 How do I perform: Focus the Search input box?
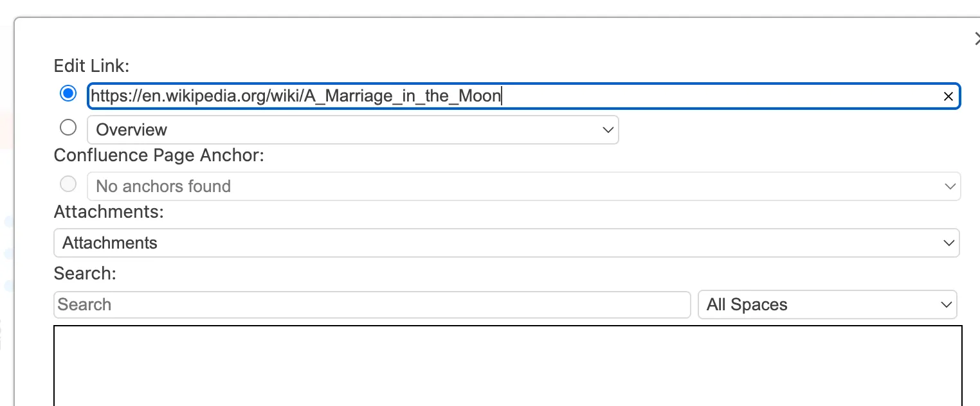pyautogui.click(x=372, y=304)
